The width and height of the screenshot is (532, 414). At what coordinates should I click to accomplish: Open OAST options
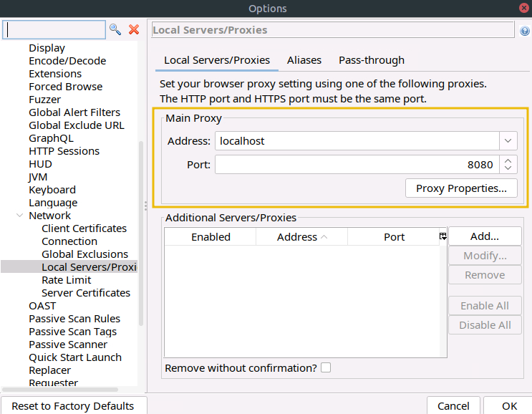(x=42, y=306)
